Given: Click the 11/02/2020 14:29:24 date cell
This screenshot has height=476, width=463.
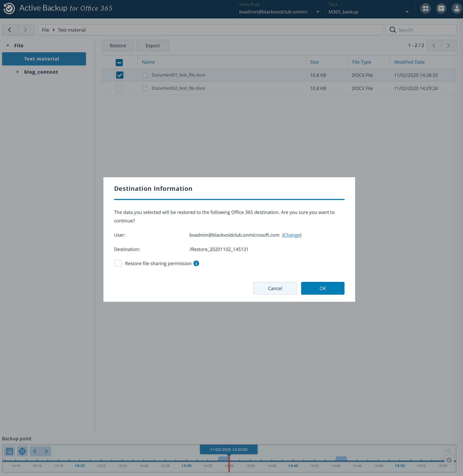Looking at the screenshot, I should [x=416, y=88].
